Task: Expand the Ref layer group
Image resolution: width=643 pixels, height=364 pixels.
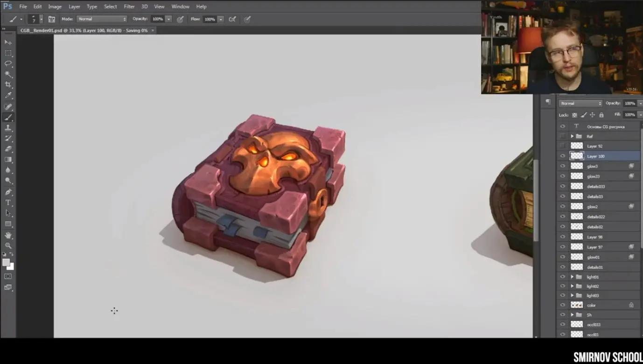Action: pyautogui.click(x=572, y=136)
